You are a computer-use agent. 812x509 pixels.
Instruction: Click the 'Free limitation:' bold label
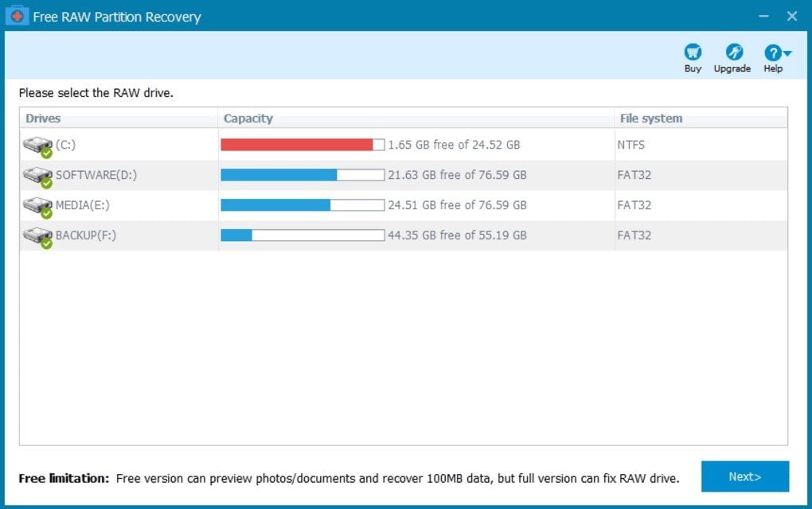pos(64,479)
